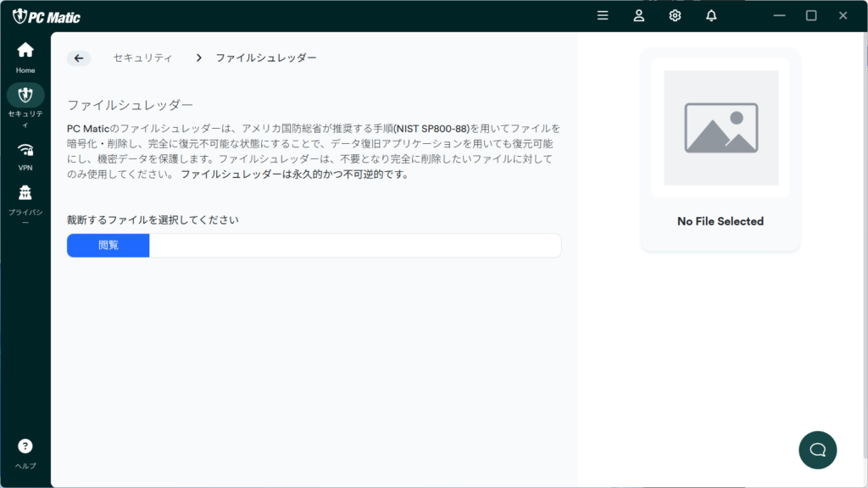This screenshot has width=868, height=488.
Task: Click the breadcrumb chevron separator
Action: pos(198,58)
